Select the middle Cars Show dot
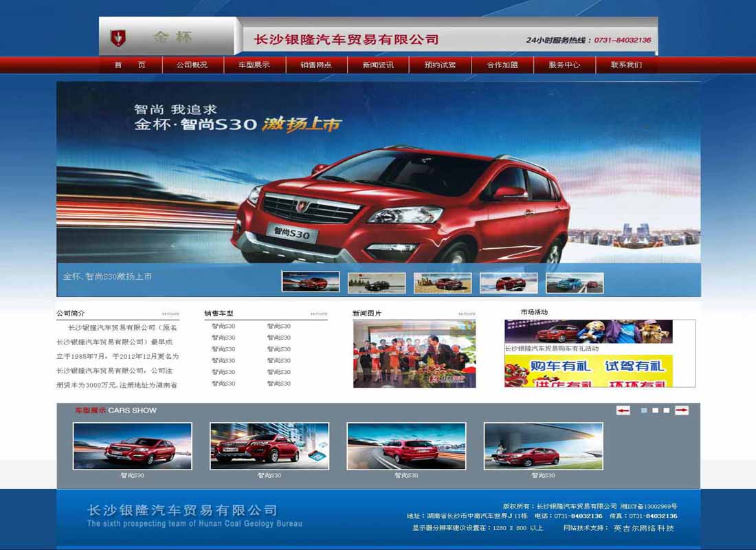The height and width of the screenshot is (550, 756). (x=655, y=410)
